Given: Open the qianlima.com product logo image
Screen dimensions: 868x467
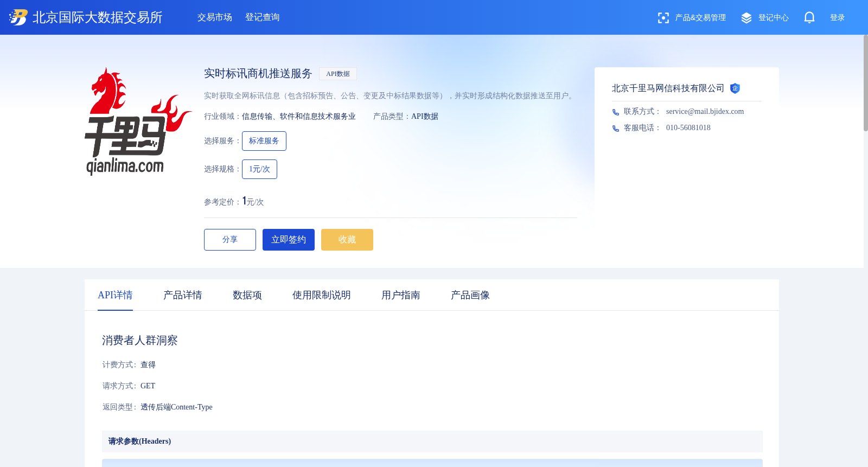Looking at the screenshot, I should (x=138, y=121).
